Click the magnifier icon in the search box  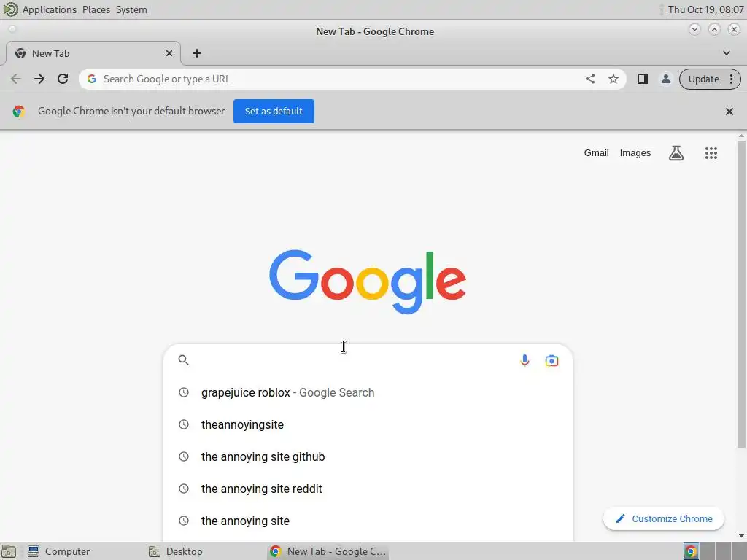click(x=183, y=360)
